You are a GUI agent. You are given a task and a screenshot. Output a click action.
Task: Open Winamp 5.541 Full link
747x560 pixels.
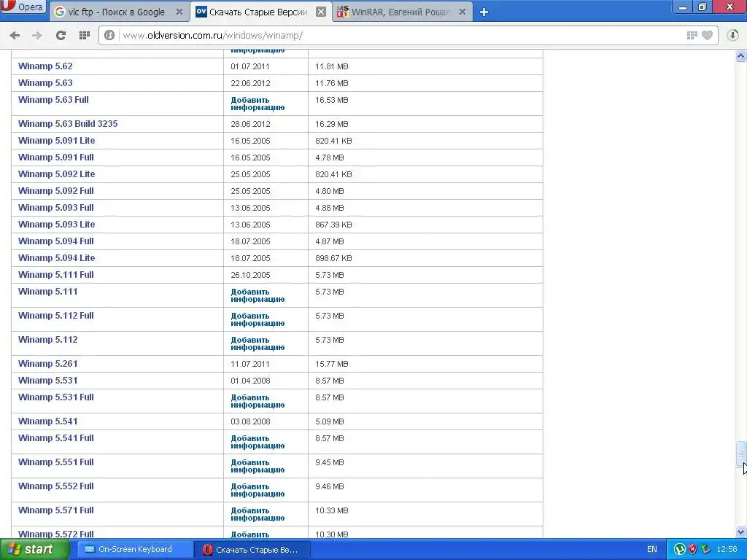(55, 438)
